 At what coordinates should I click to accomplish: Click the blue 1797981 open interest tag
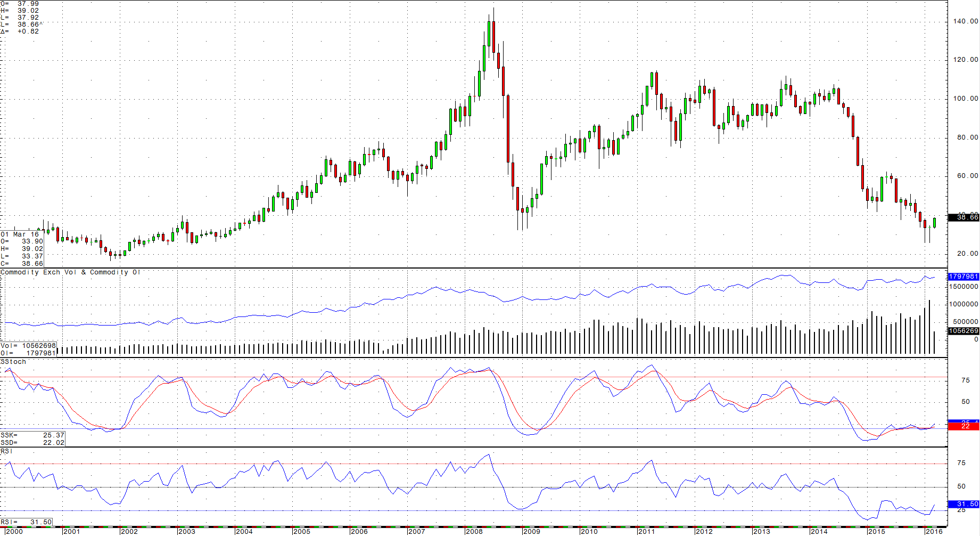point(963,277)
